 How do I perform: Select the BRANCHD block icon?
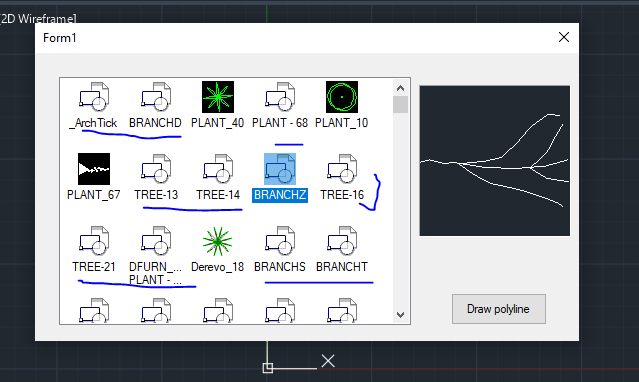coord(156,97)
